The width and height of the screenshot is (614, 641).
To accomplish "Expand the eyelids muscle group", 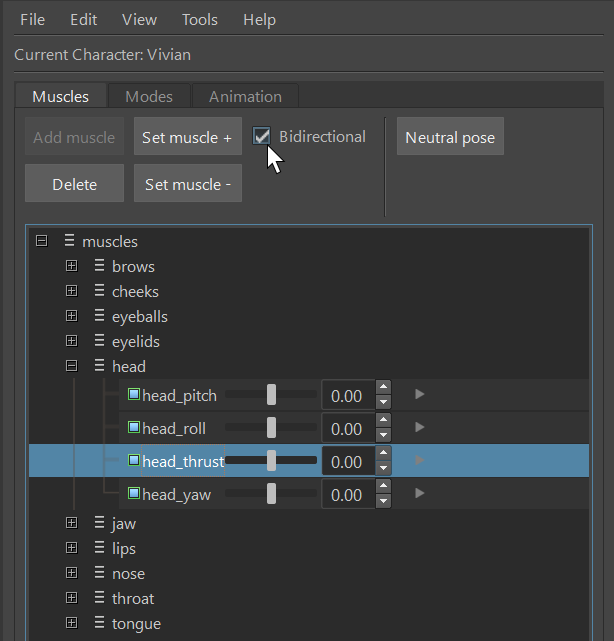I will [71, 341].
